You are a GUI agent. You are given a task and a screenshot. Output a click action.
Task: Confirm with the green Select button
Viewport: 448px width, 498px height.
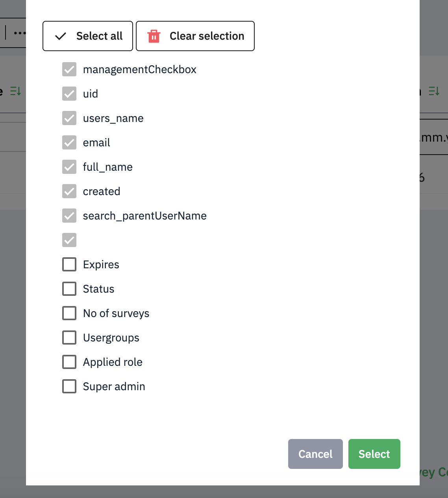(374, 454)
